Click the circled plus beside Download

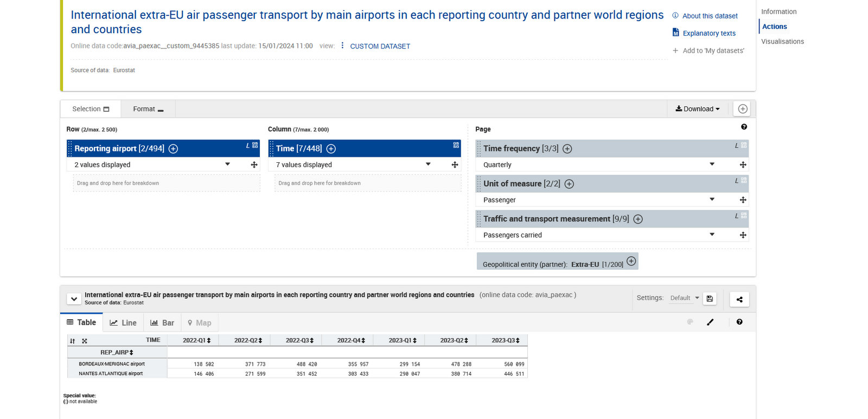point(743,109)
